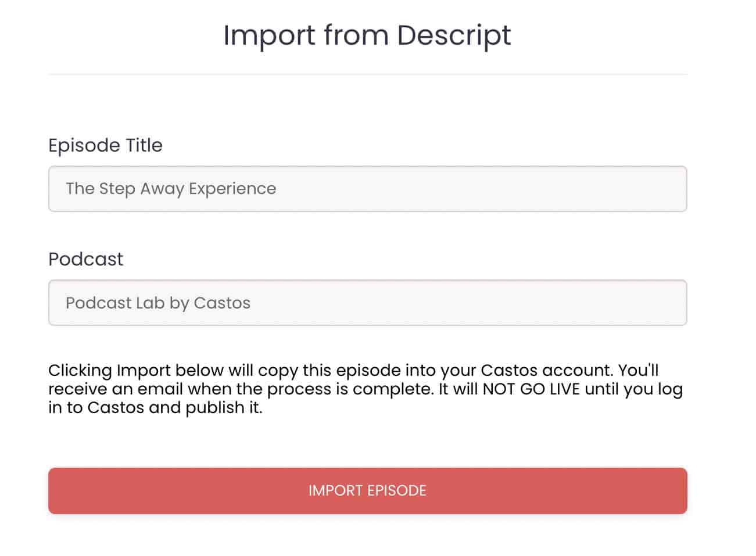Click the word Castos in the Podcast field

pyautogui.click(x=222, y=303)
